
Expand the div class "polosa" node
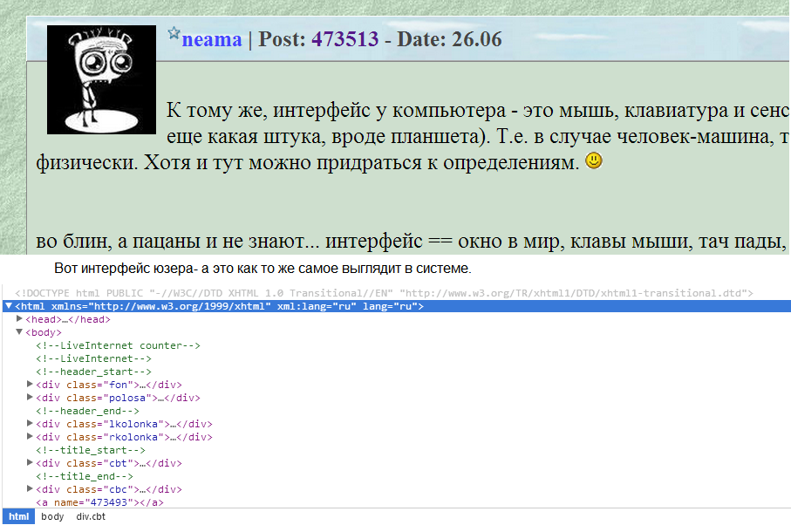tap(30, 398)
